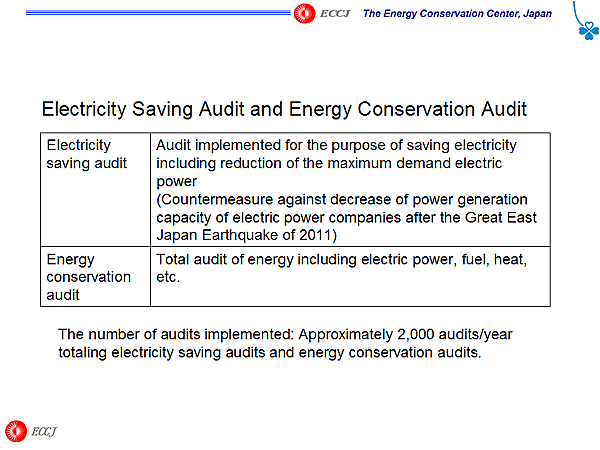Screen dimensions: 600x450
Task: Click the blue double line in header
Action: (150, 13)
